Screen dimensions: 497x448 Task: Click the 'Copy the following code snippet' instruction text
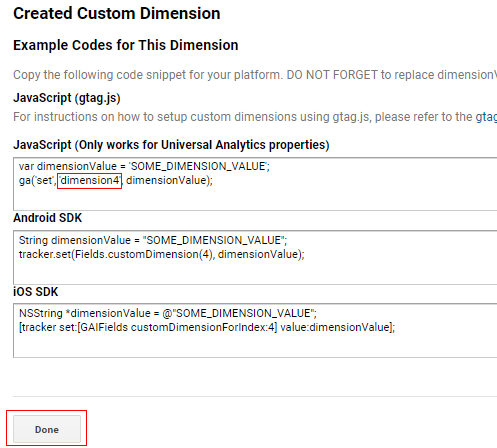255,75
